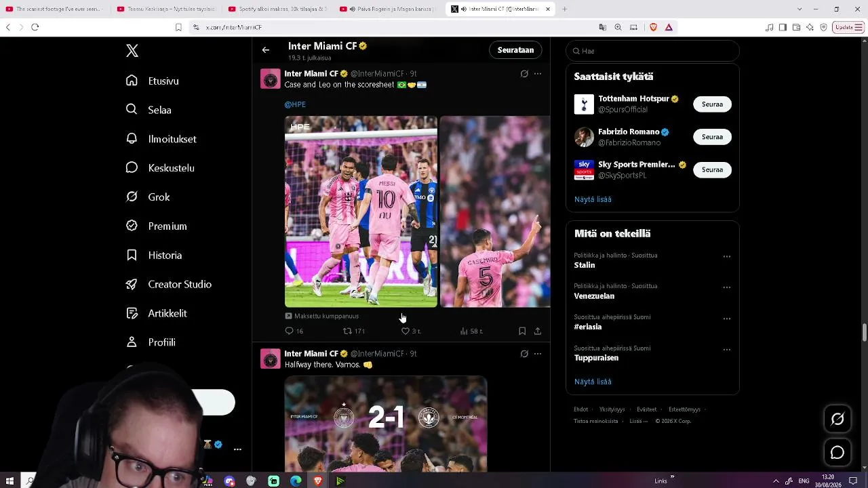The height and width of the screenshot is (488, 868).
Task: Click the Ehdot footer link
Action: pos(580,409)
